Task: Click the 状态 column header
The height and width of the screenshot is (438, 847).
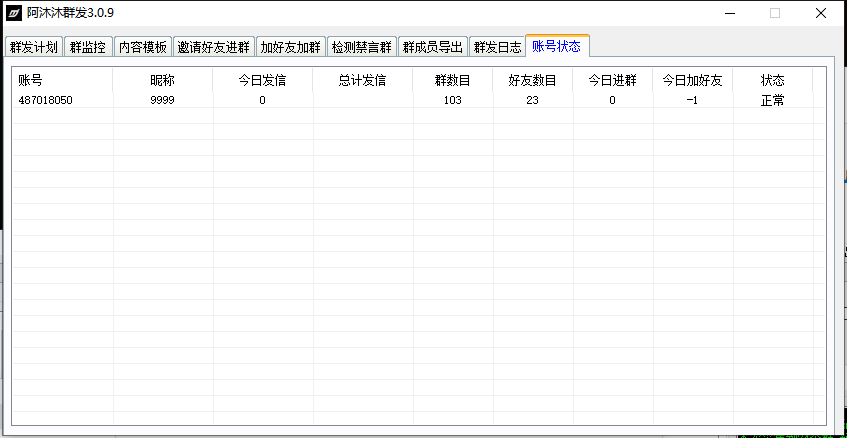Action: click(772, 80)
